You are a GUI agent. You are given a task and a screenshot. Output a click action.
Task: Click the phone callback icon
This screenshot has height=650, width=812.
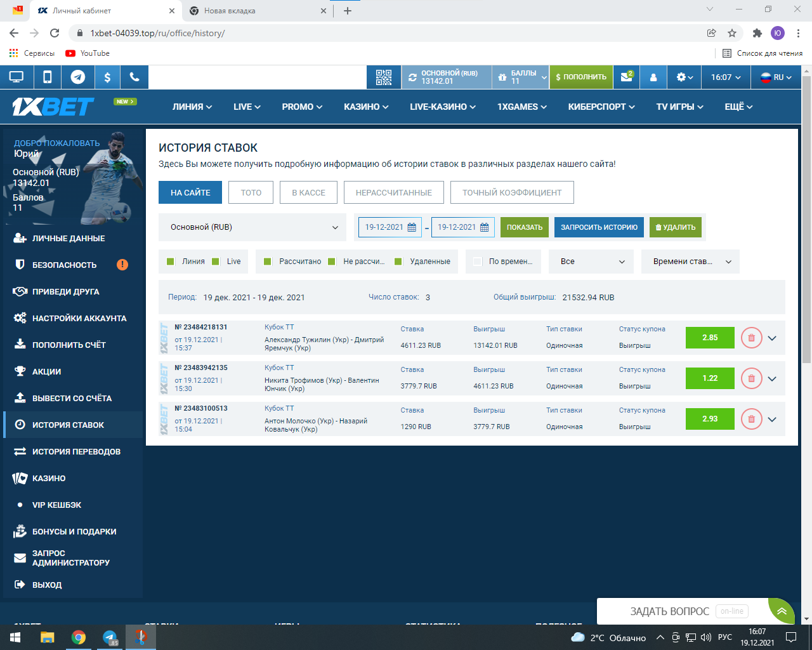tap(134, 77)
